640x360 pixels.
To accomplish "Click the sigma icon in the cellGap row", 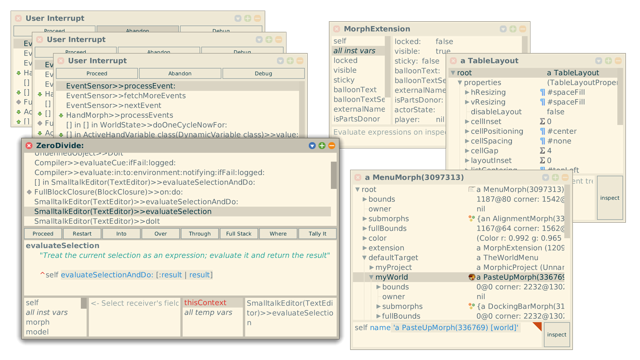I will (542, 151).
